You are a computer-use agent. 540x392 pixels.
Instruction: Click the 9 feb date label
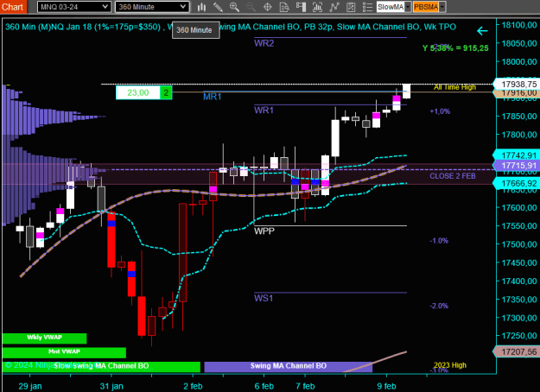tap(386, 386)
